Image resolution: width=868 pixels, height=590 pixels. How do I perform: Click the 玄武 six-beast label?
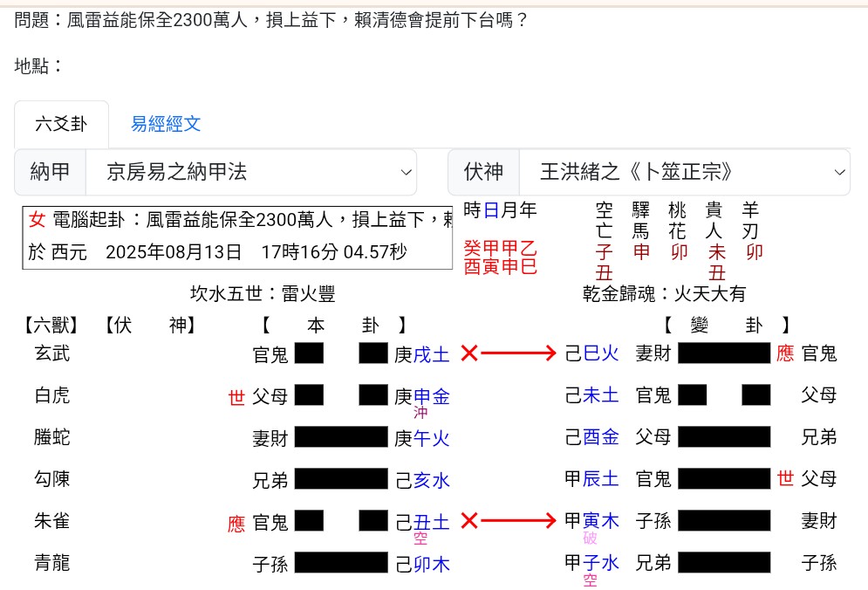pyautogui.click(x=50, y=353)
